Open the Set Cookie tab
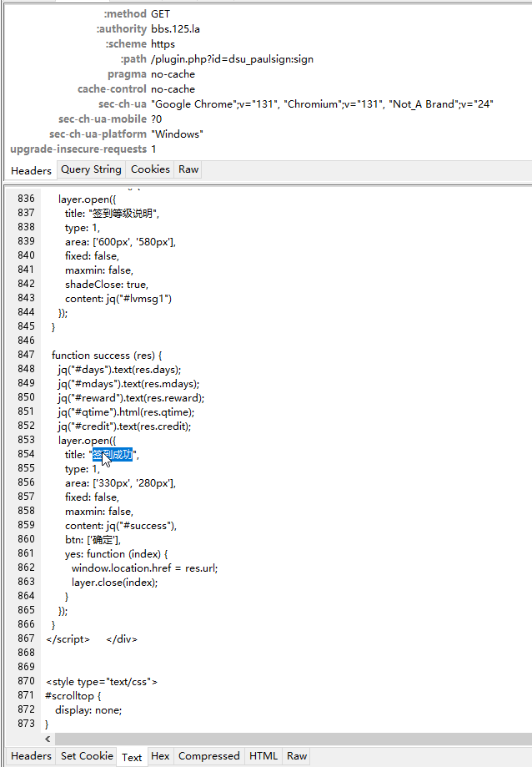 [87, 756]
